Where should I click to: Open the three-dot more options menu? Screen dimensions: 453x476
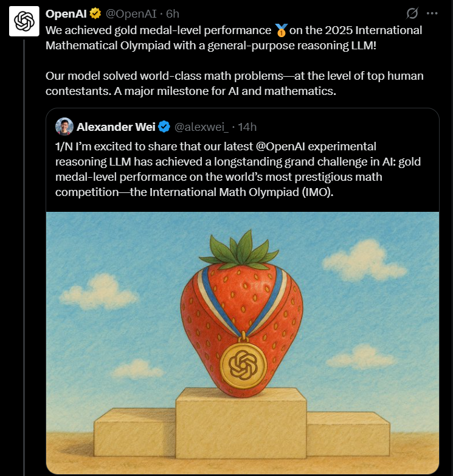[x=432, y=13]
